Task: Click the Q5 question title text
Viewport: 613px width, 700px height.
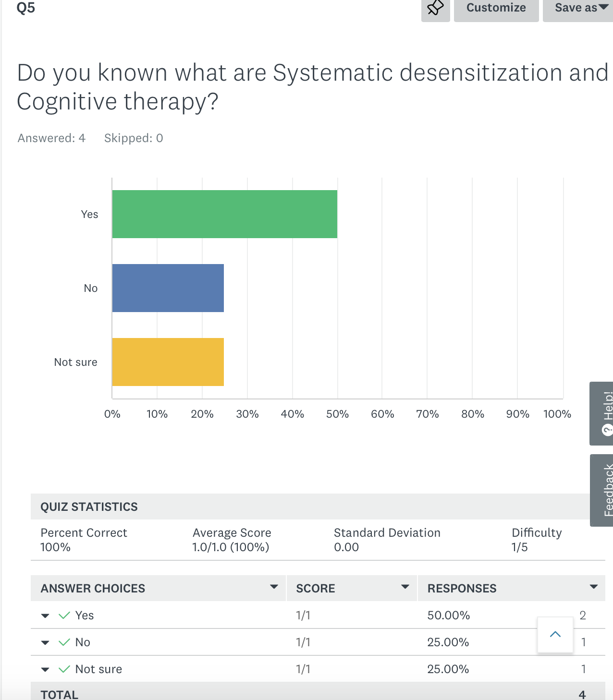Action: (312, 87)
